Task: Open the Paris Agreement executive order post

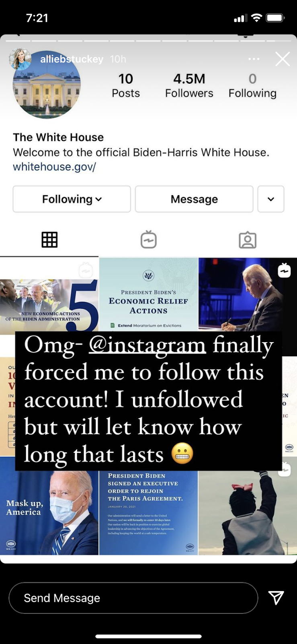Action: (x=148, y=513)
